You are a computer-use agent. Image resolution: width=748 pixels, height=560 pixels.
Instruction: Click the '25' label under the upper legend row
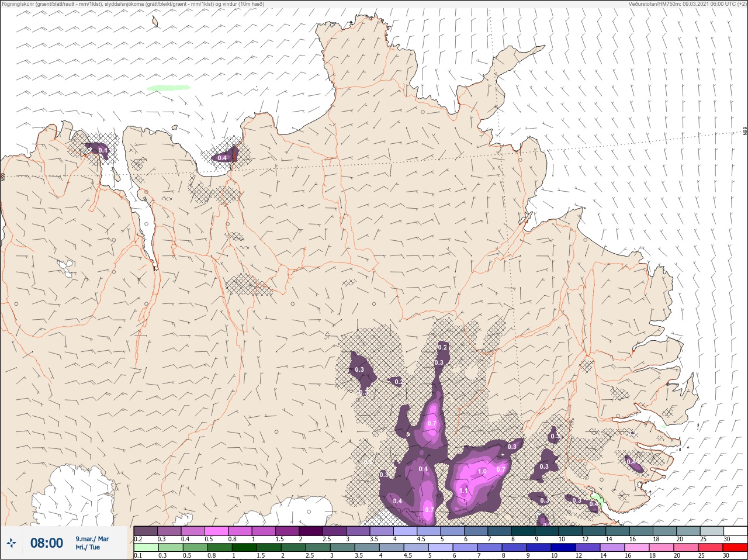click(x=702, y=539)
